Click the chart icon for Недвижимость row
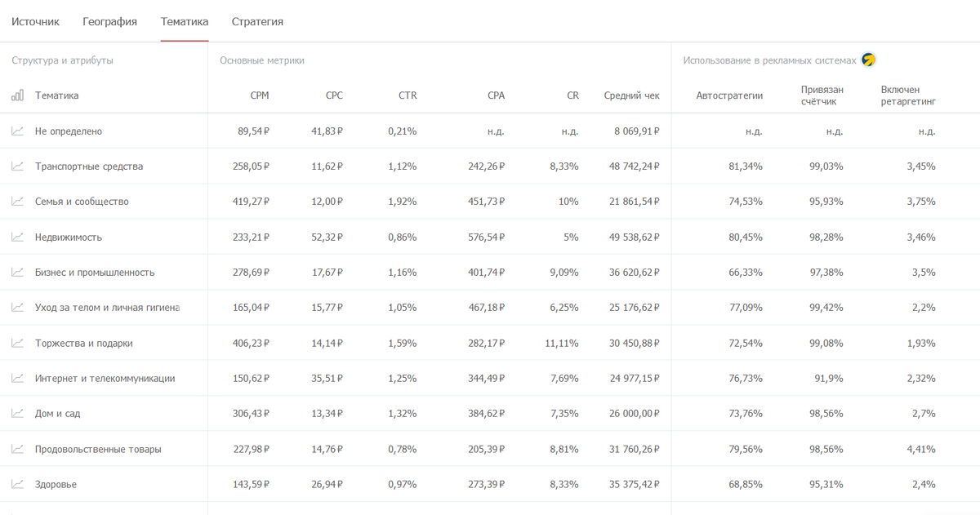 (17, 238)
